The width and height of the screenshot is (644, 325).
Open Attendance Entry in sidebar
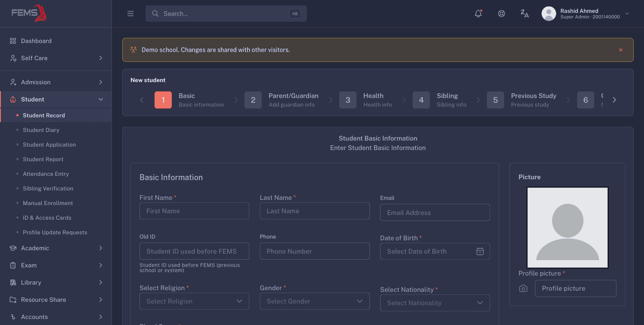56,174
